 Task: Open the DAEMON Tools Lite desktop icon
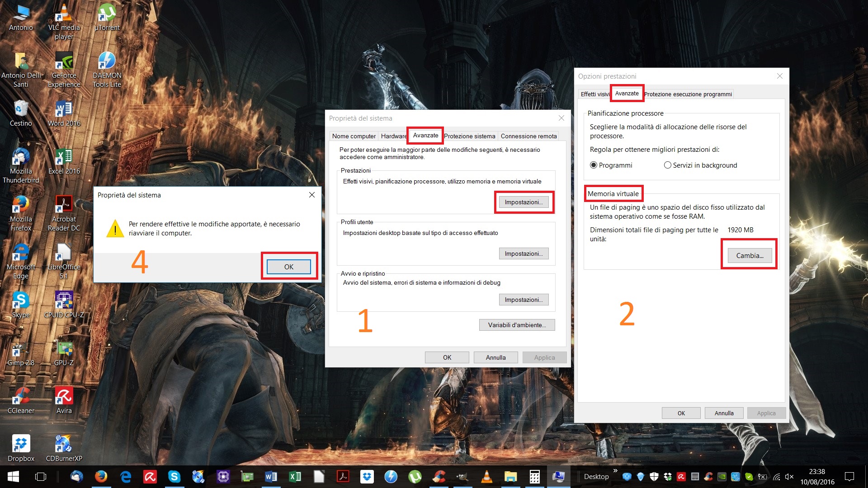pos(107,70)
